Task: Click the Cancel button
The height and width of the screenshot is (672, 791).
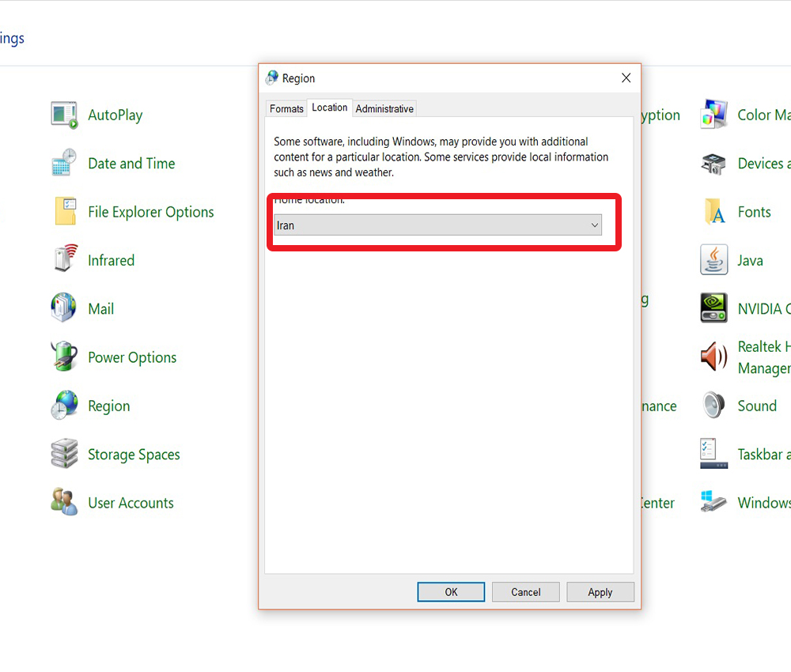Action: (x=525, y=592)
